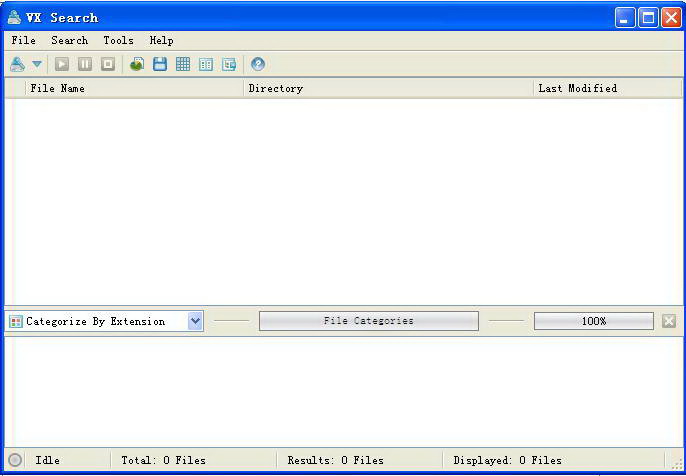Maximize the VX Search window
The height and width of the screenshot is (476, 686).
(648, 18)
